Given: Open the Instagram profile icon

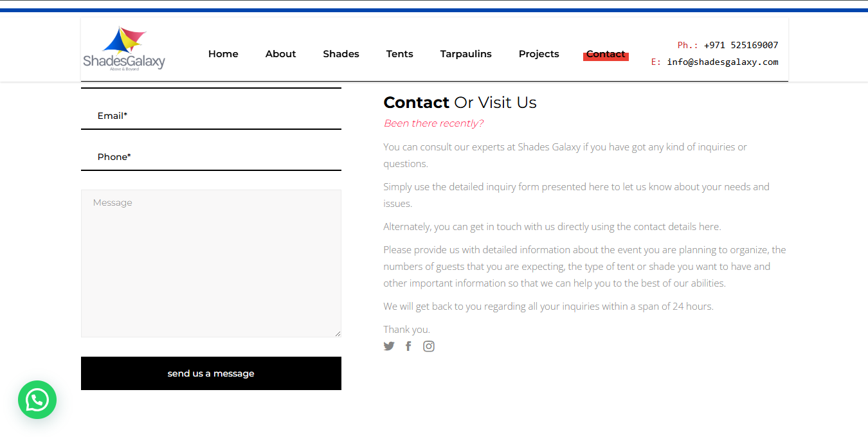Looking at the screenshot, I should point(429,346).
